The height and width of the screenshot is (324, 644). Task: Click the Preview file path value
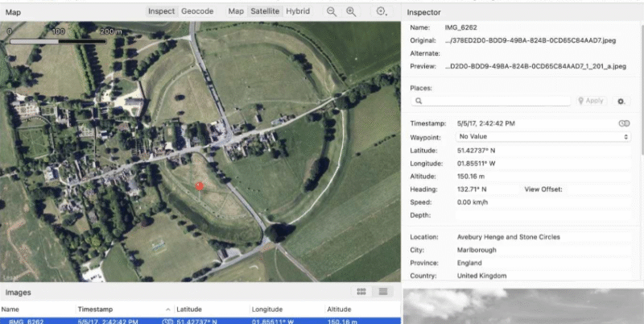535,66
